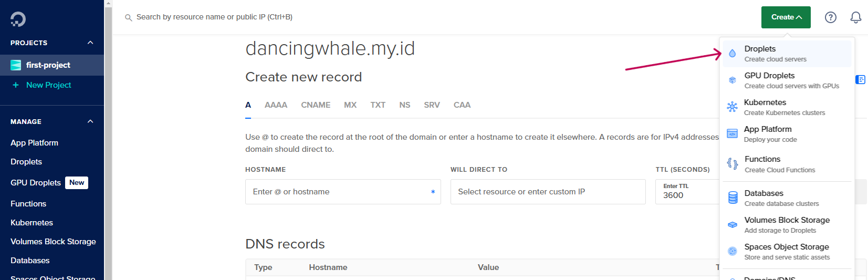Click the Functions curly braces icon
Screen dimensions: 868x280
tap(732, 164)
